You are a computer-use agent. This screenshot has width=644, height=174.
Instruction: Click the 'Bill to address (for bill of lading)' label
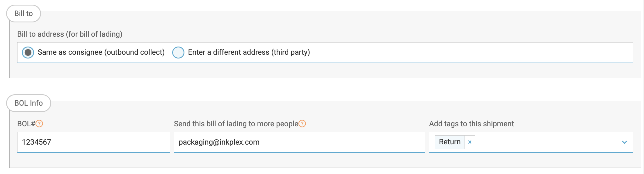(x=70, y=34)
